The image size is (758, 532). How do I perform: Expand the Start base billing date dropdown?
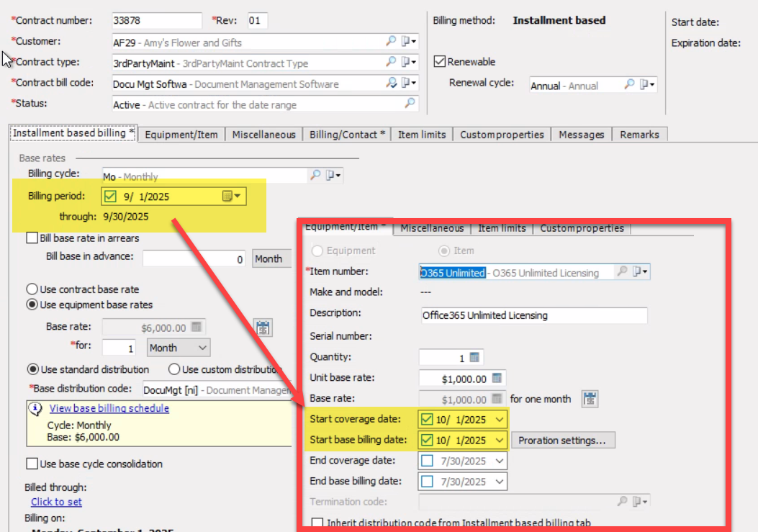[500, 440]
